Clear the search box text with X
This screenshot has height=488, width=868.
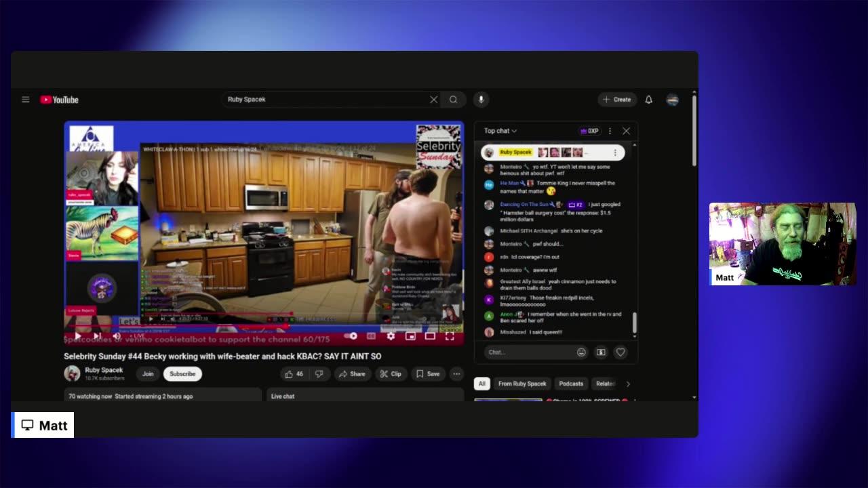[434, 100]
